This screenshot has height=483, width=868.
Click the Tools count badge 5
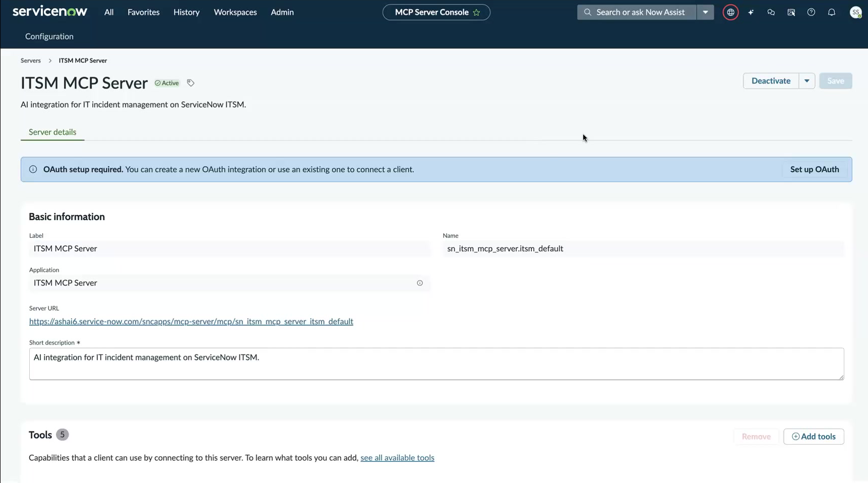point(63,435)
